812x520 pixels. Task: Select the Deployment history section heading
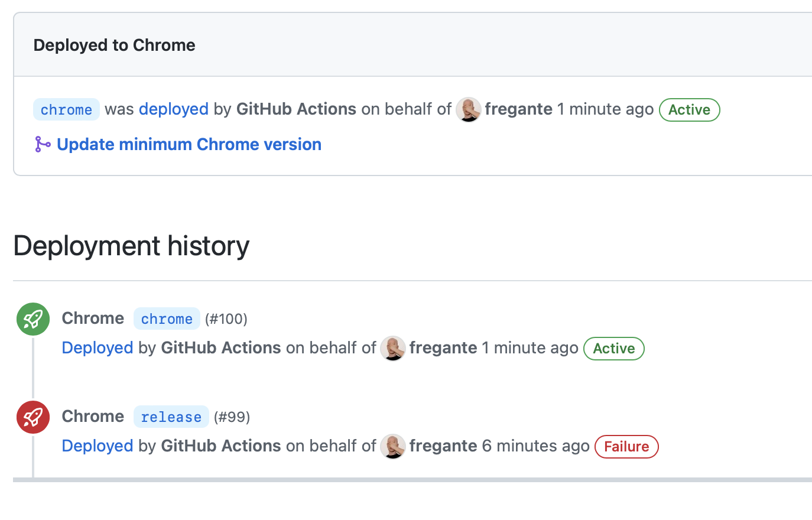click(x=131, y=245)
